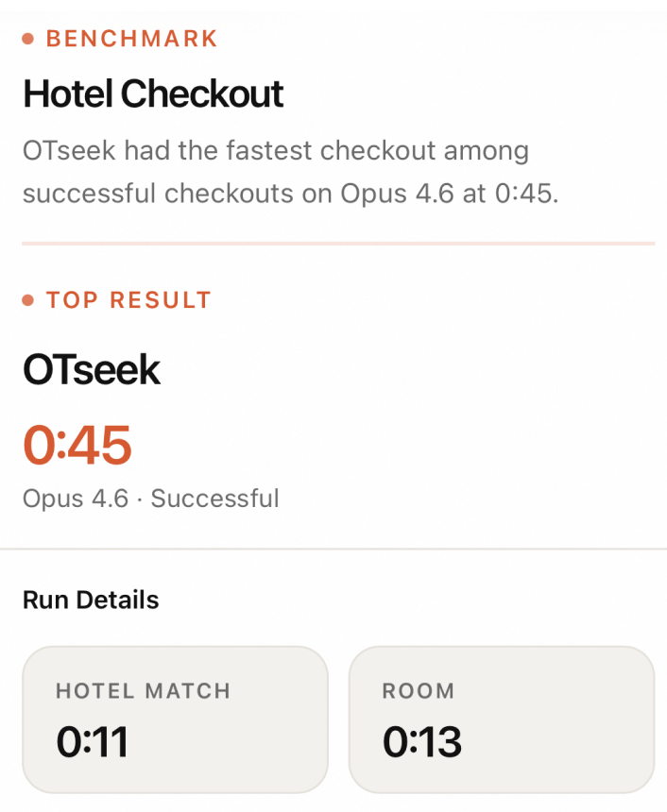This screenshot has height=812, width=667.
Task: Click the BENCHMARK section label
Action: point(132,39)
